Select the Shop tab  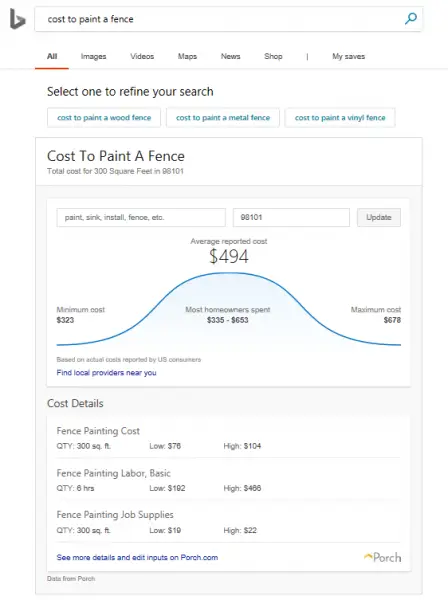pyautogui.click(x=273, y=56)
